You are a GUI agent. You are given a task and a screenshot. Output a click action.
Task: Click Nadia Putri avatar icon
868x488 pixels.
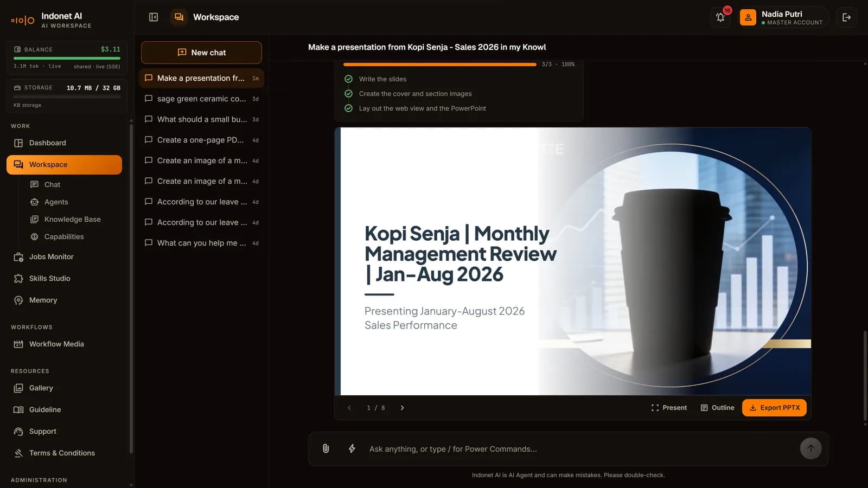[748, 17]
